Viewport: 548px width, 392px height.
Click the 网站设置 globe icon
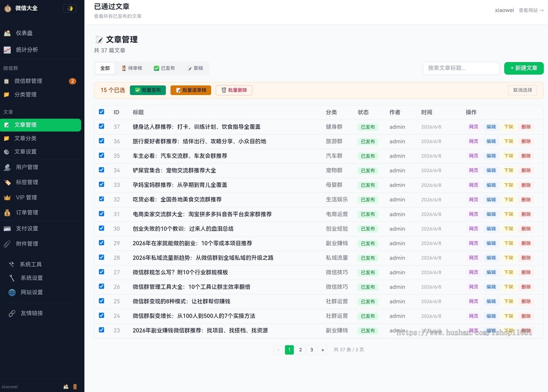click(x=12, y=292)
